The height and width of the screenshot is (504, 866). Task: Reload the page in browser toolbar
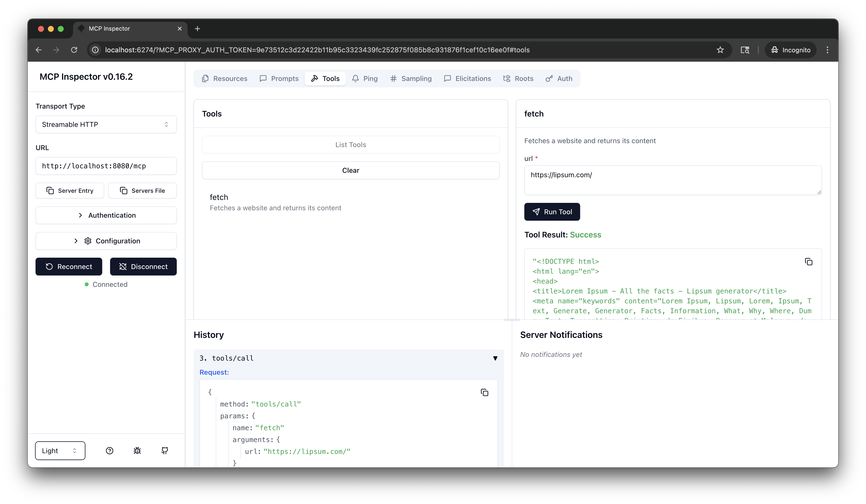tap(74, 50)
